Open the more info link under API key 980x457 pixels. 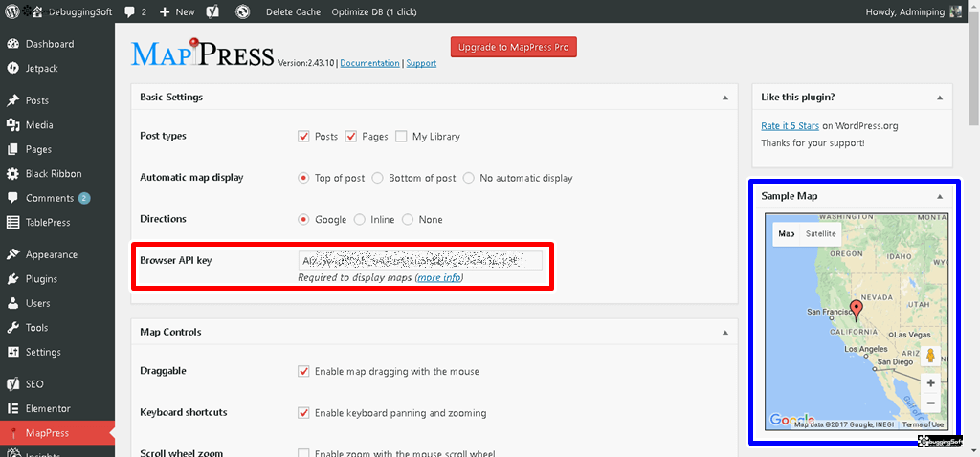[x=439, y=278]
